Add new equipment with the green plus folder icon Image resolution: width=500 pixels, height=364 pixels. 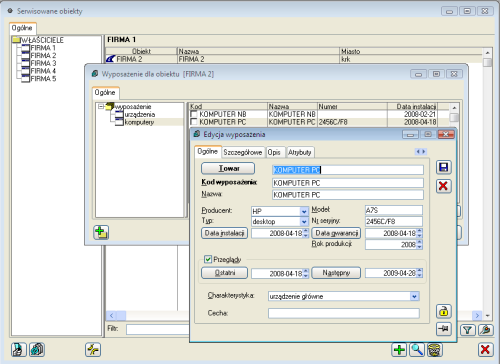click(x=101, y=232)
